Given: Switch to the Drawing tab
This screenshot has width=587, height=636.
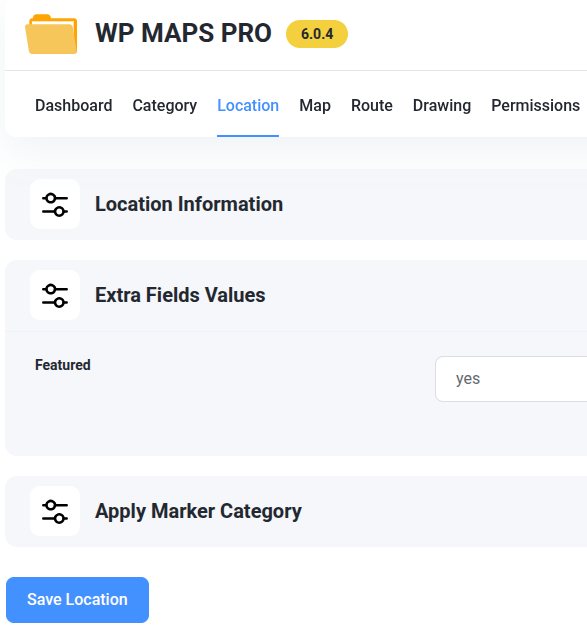Looking at the screenshot, I should pos(442,105).
